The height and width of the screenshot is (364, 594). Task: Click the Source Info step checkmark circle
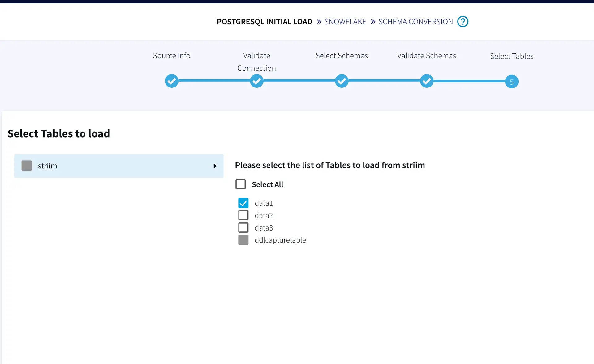tap(171, 81)
